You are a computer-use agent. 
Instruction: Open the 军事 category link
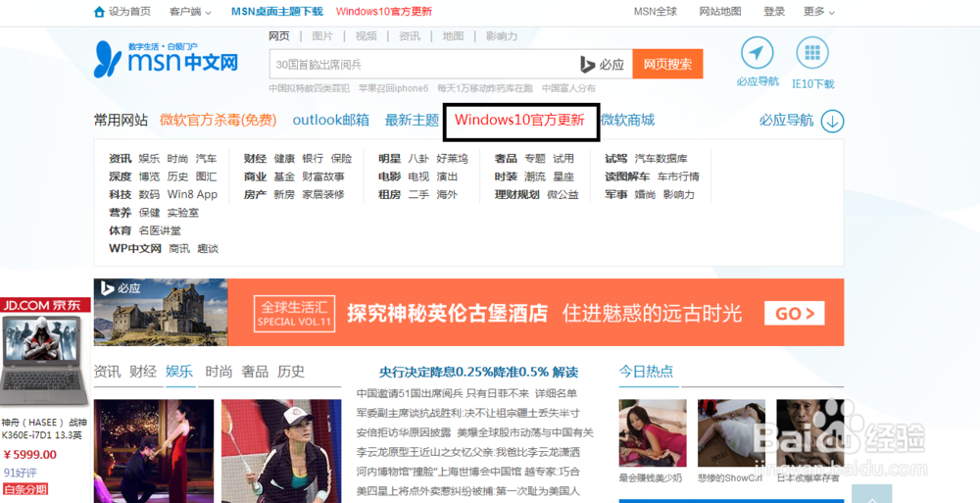pos(616,194)
